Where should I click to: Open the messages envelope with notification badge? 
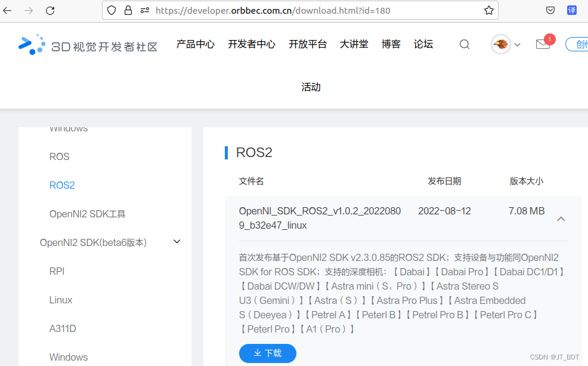[x=543, y=44]
